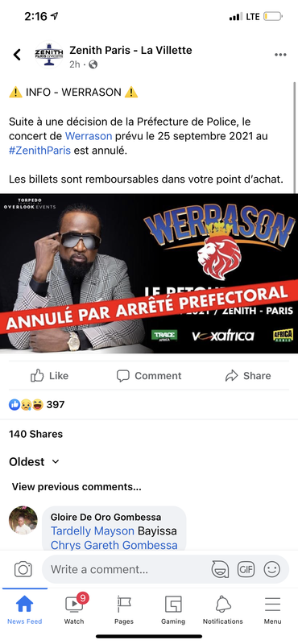
Task: Expand the Oldest comment sort dropdown
Action: click(34, 461)
